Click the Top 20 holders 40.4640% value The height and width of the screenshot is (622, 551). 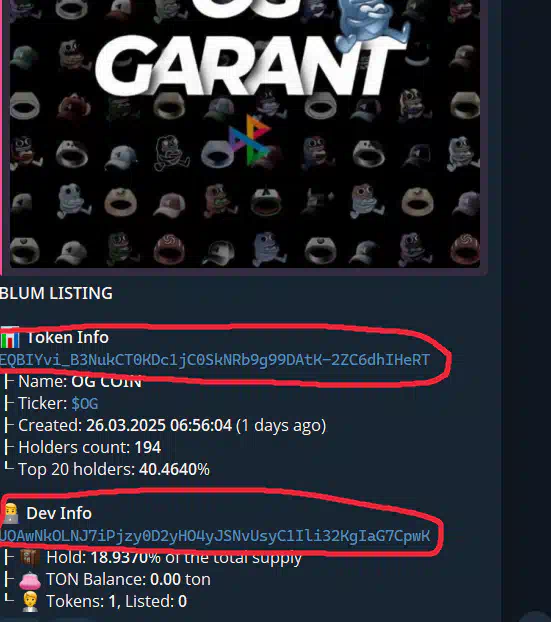(174, 469)
